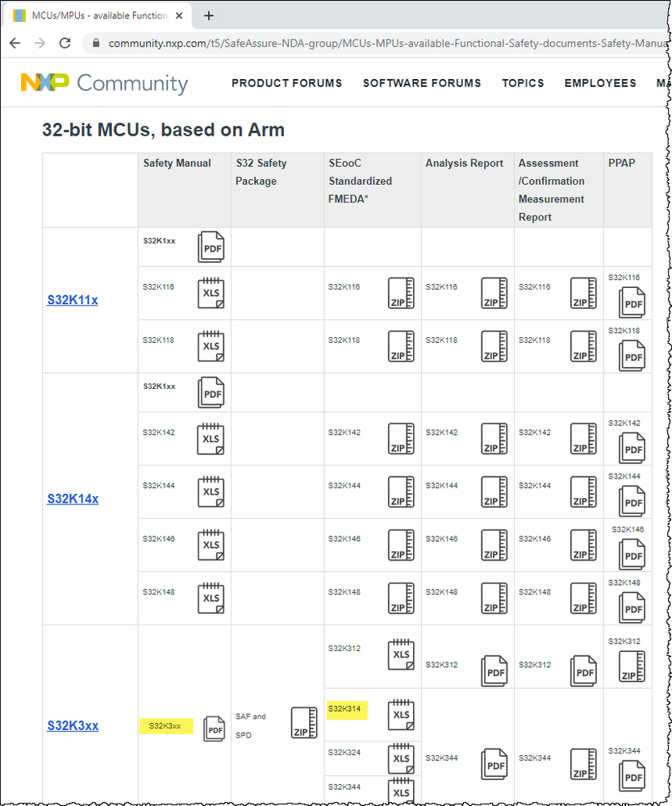Download the S32K144 Assessment Measurement Report ZIP
Screen dimensions: 672x806
[x=582, y=492]
